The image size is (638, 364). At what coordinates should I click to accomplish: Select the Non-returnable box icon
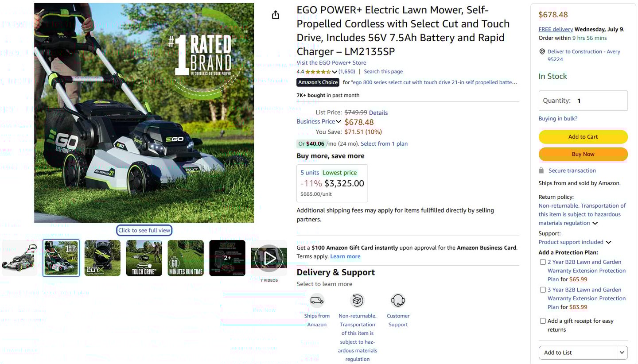point(357,301)
